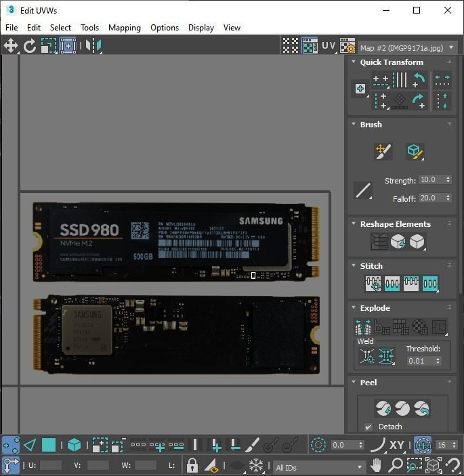Click the Zoom Extents cube icon
Image resolution: width=464 pixels, height=476 pixels.
click(434, 464)
